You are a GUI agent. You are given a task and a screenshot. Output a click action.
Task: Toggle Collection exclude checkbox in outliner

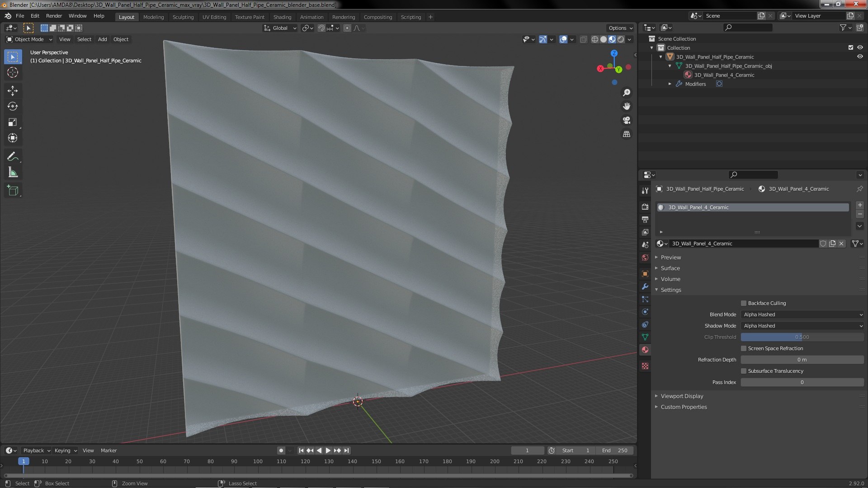click(850, 47)
